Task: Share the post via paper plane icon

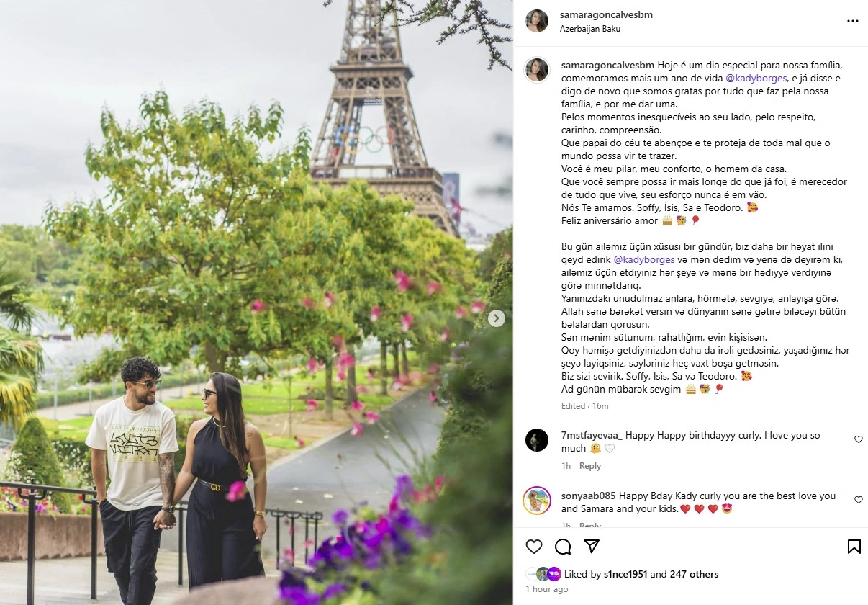Action: tap(592, 547)
